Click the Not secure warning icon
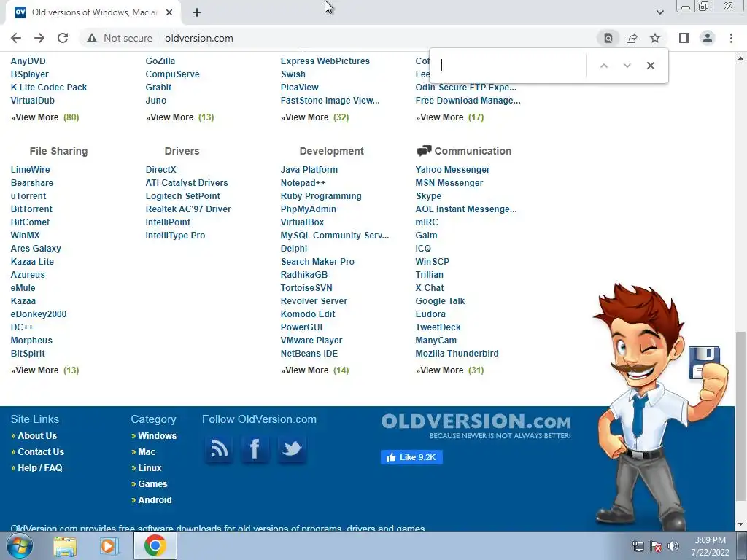 tap(92, 38)
